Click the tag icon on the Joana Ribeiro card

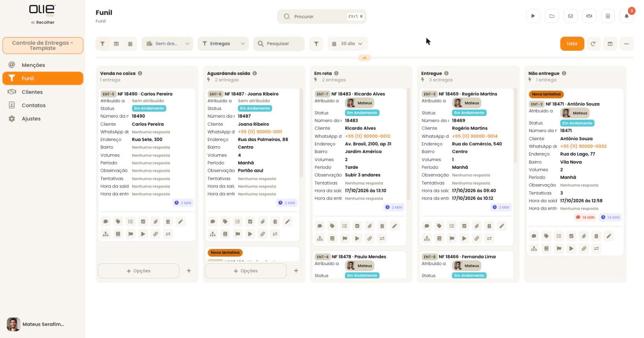coord(225,222)
